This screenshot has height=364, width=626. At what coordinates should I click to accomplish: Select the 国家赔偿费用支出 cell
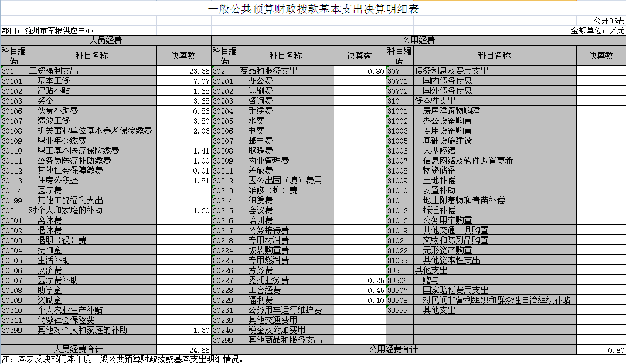495,291
